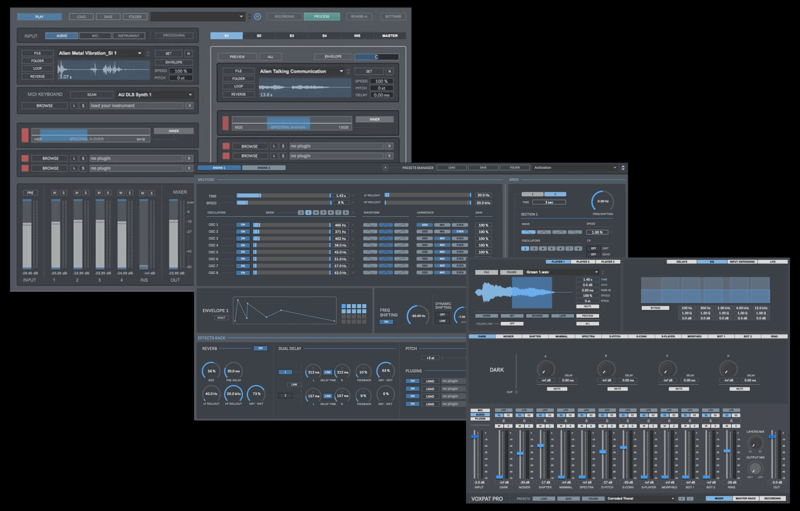Switch to the SPECTRA layer tab

[588, 337]
